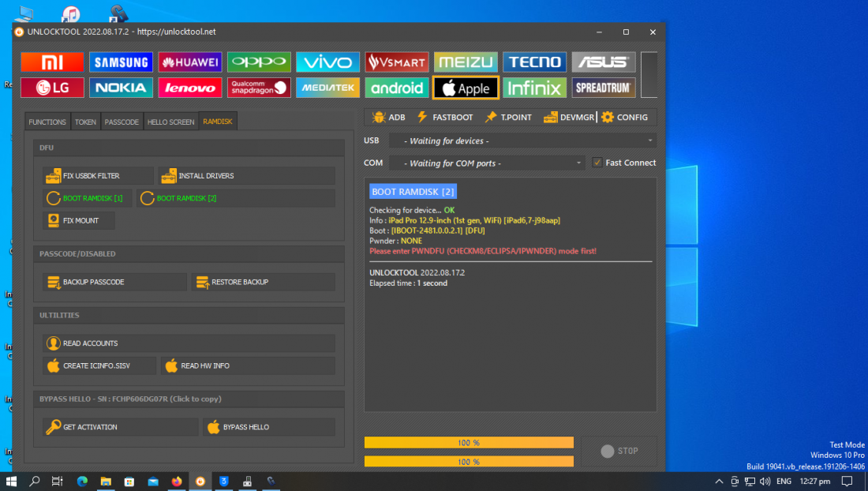Viewport: 868px width, 491px height.
Task: Pick the MediaTek chipset tile
Action: 327,88
